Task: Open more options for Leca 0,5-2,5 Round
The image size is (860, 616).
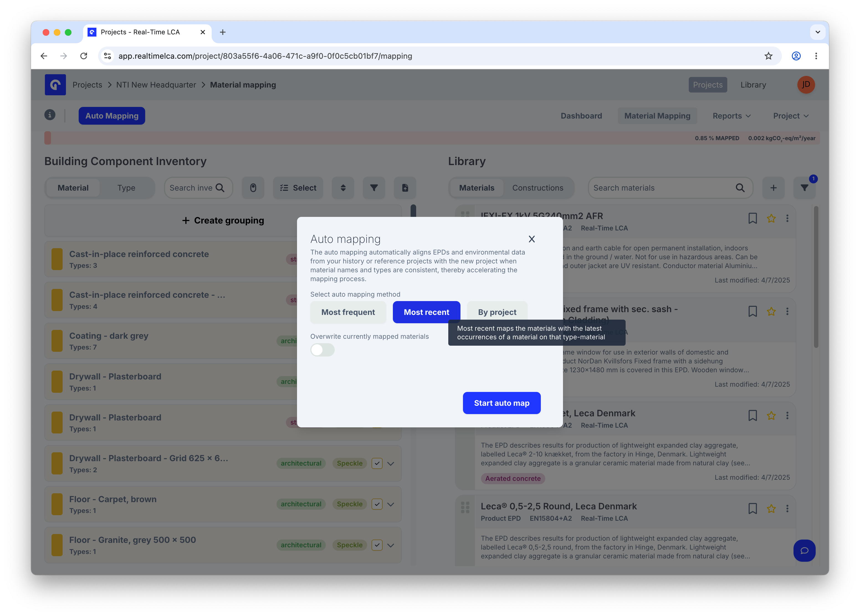Action: pyautogui.click(x=787, y=508)
